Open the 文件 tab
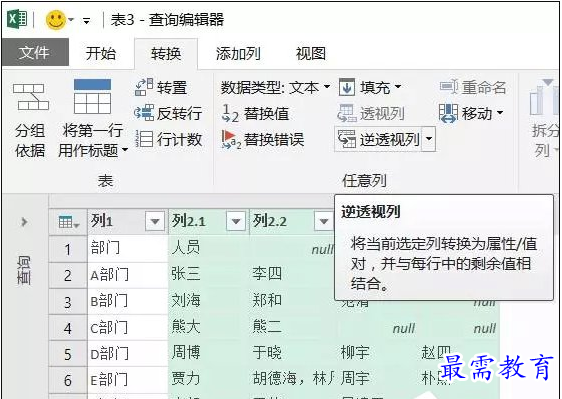This screenshot has width=562, height=399. point(35,52)
